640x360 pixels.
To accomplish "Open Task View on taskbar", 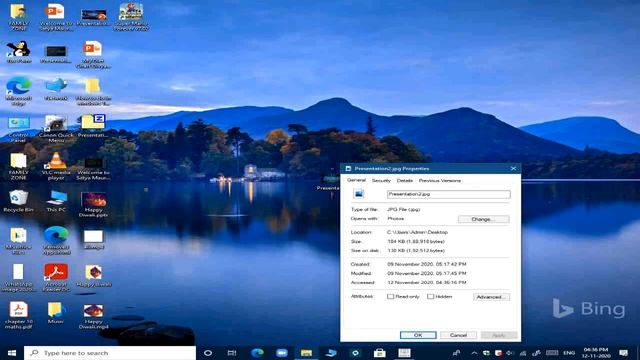I will [x=232, y=353].
